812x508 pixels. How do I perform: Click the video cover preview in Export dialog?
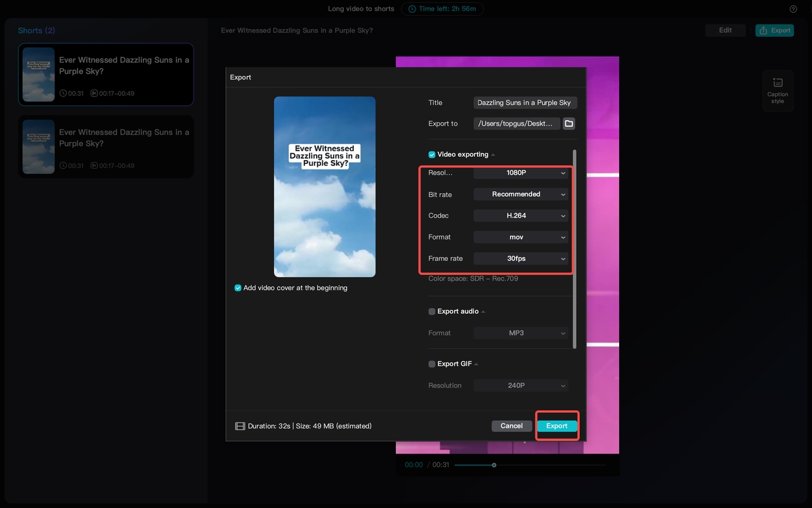pos(325,187)
